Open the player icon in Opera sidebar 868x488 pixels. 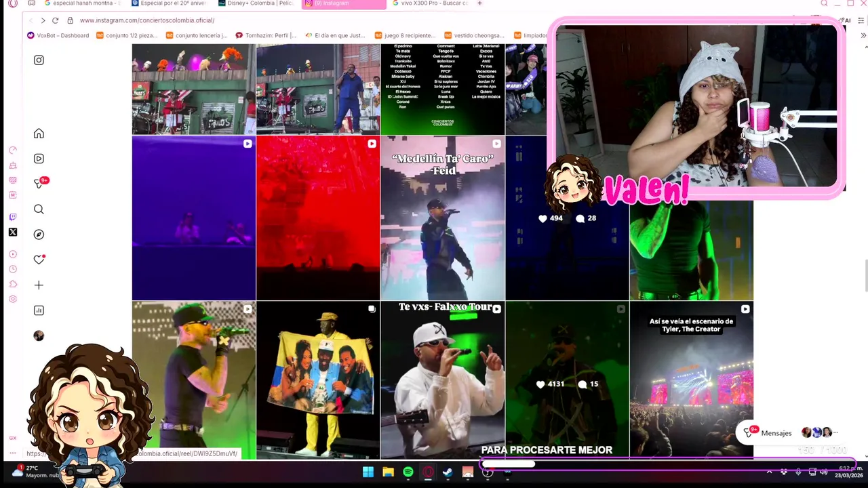[13, 254]
